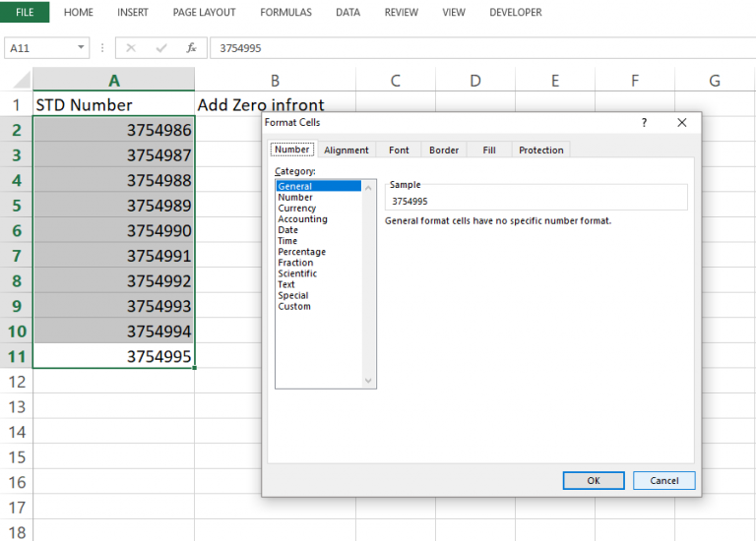Open the PAGE LAYOUT ribbon tab
Viewport: 756px width, 541px height.
coord(205,12)
